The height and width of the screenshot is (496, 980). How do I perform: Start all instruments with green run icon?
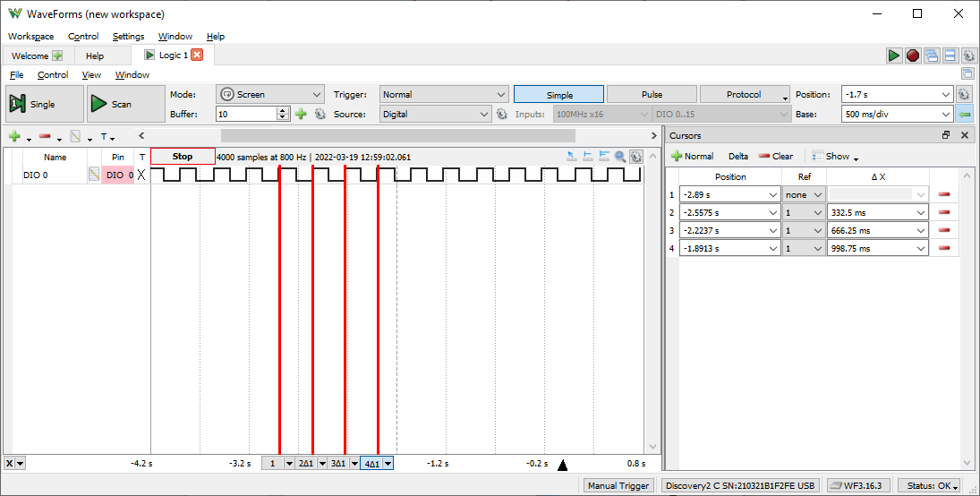click(894, 56)
